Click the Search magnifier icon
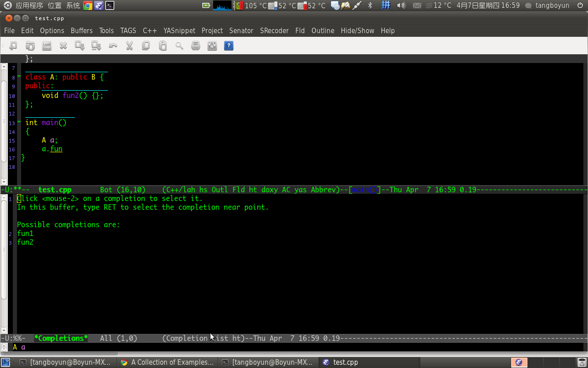 (x=179, y=46)
